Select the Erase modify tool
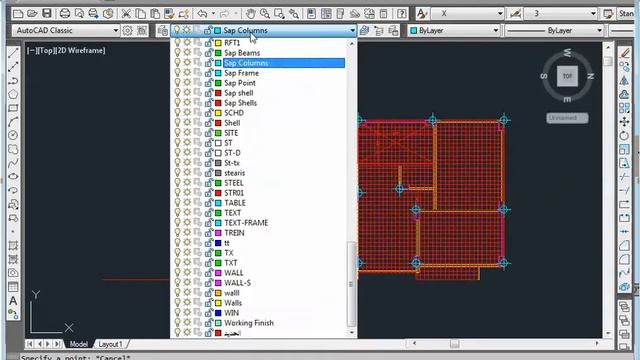640x360 pixels. pyautogui.click(x=624, y=53)
